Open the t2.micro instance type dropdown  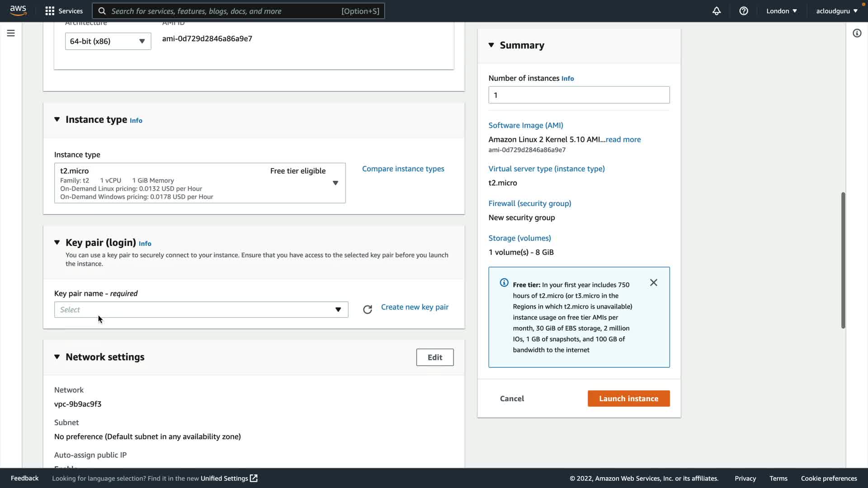200,183
